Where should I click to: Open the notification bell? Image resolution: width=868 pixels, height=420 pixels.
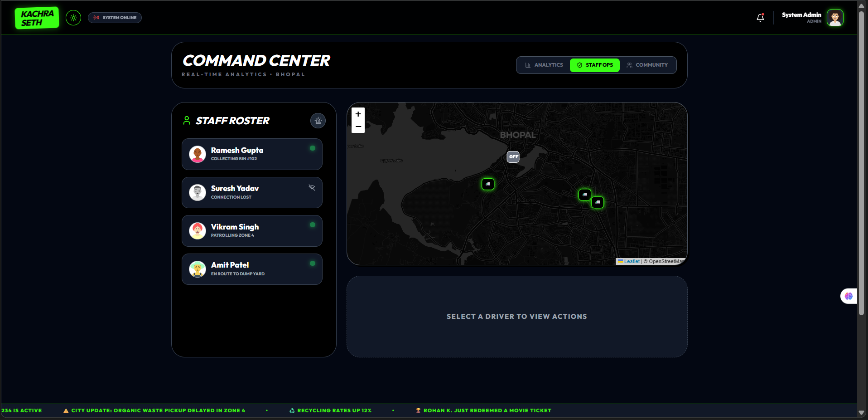coord(760,18)
